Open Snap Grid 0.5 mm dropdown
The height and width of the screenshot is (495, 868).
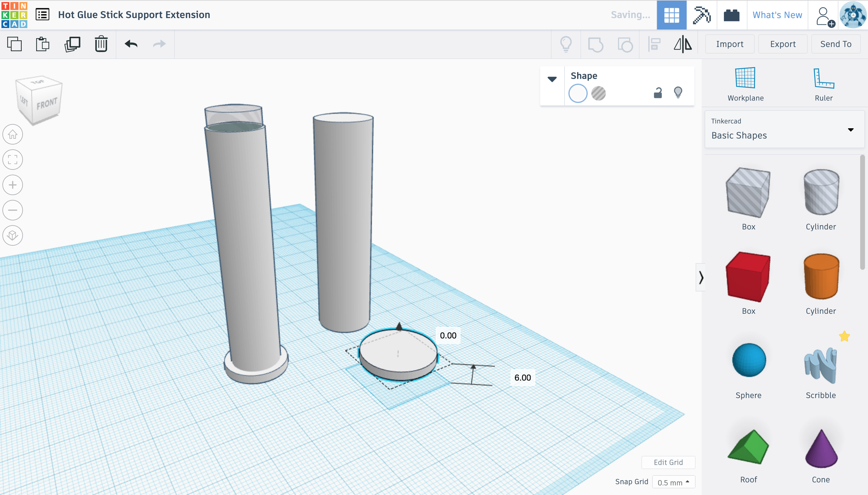click(x=673, y=482)
